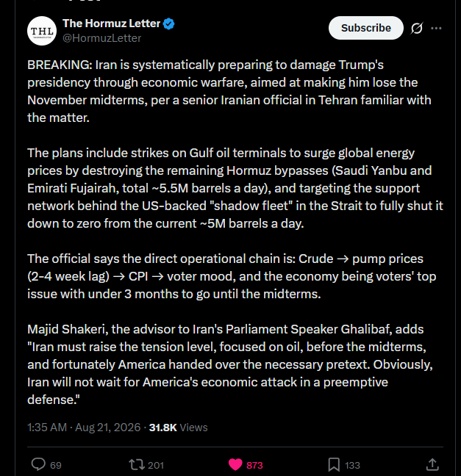461x476 pixels.
Task: Click the 133 bookmarks count
Action: (352, 466)
